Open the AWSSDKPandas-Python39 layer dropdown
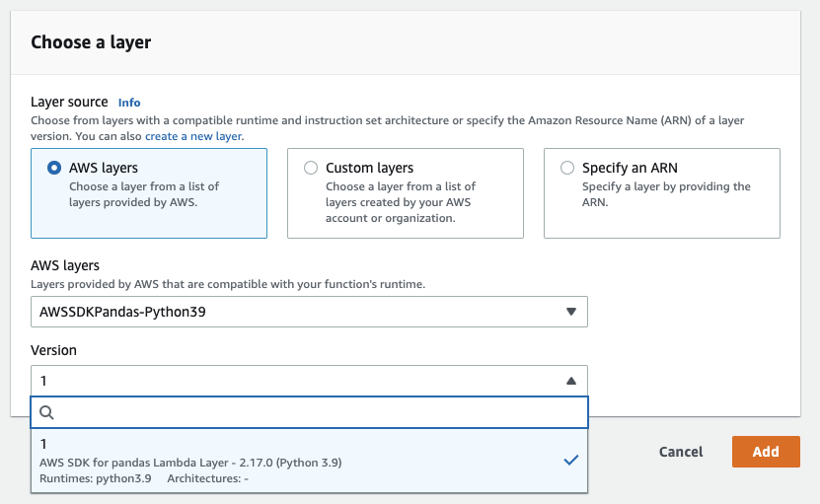The width and height of the screenshot is (820, 504). 309,312
